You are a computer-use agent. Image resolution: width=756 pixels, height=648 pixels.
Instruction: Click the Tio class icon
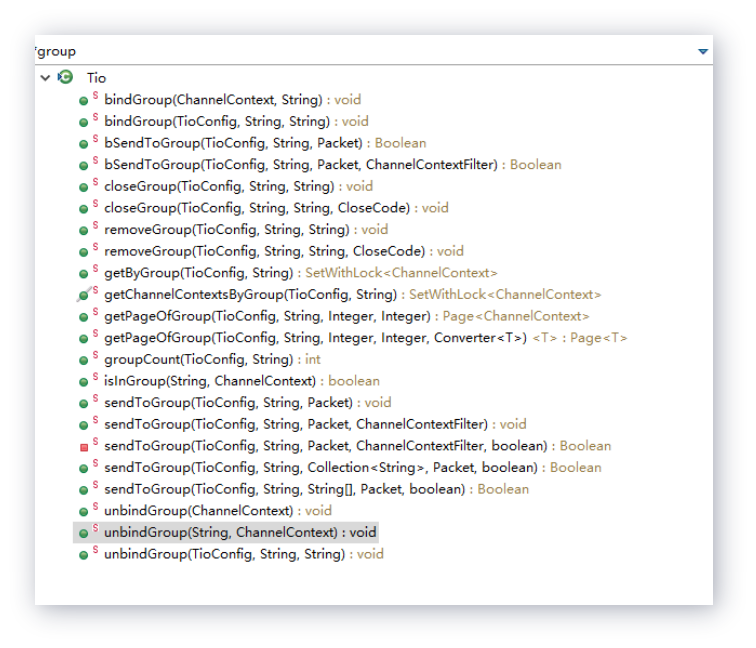(x=65, y=77)
